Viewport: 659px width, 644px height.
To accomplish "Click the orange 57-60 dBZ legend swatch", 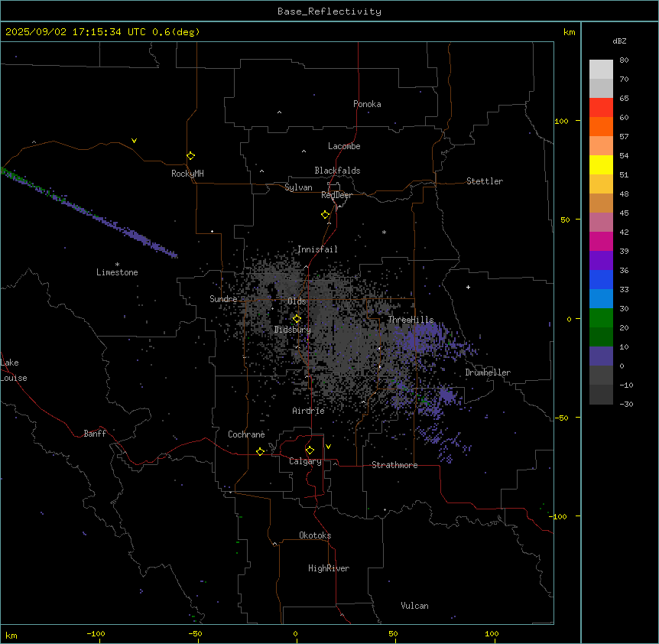I will pos(601,126).
